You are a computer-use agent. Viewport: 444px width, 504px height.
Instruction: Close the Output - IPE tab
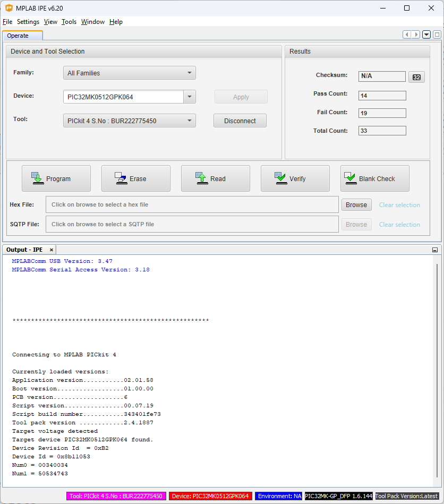[51, 250]
